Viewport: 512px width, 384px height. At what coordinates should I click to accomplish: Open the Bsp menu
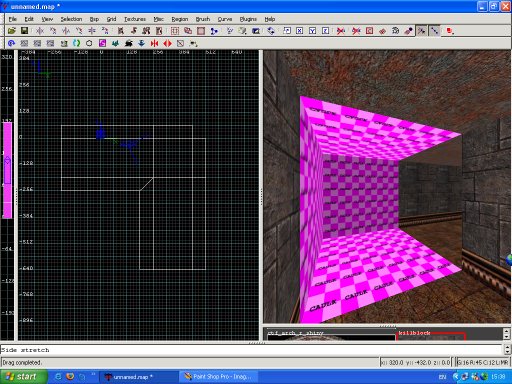click(x=94, y=19)
